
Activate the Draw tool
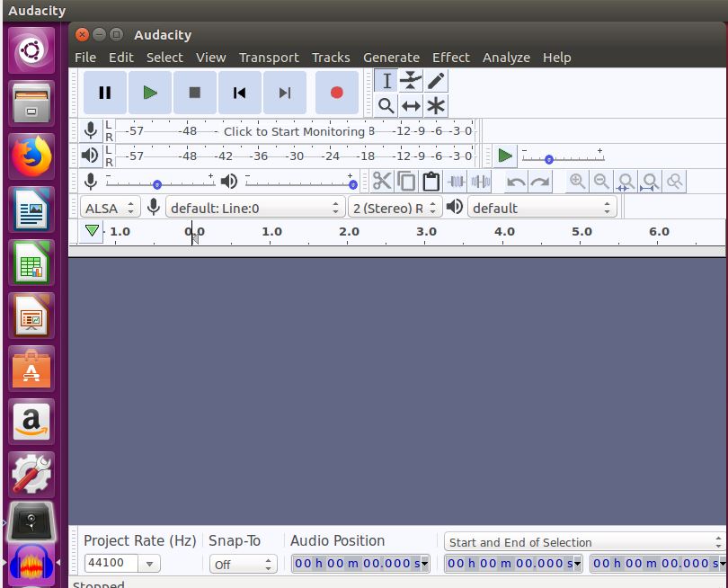pos(435,81)
